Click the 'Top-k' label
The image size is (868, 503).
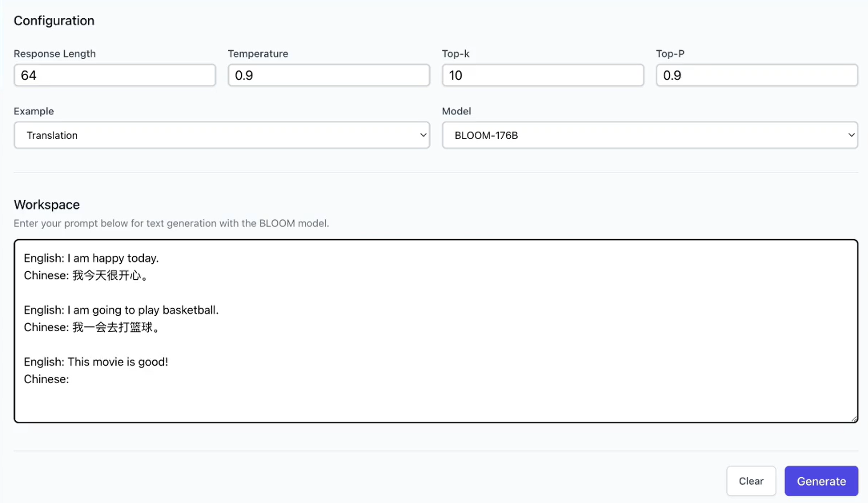456,53
